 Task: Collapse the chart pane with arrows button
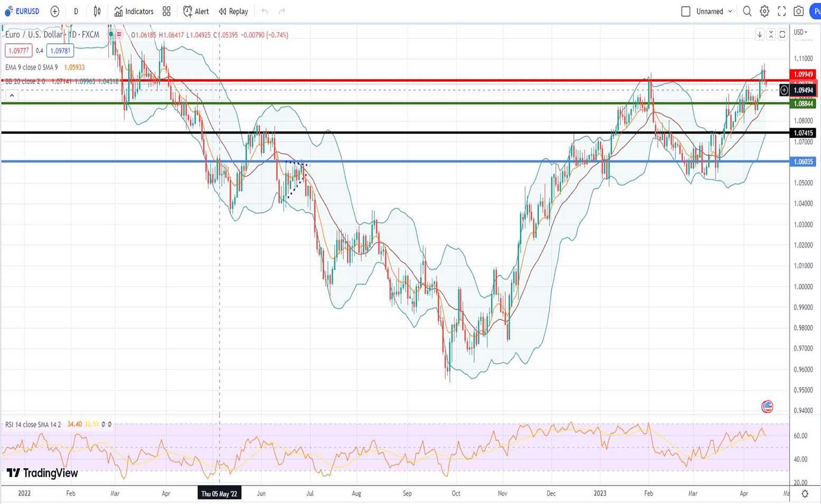tap(771, 34)
